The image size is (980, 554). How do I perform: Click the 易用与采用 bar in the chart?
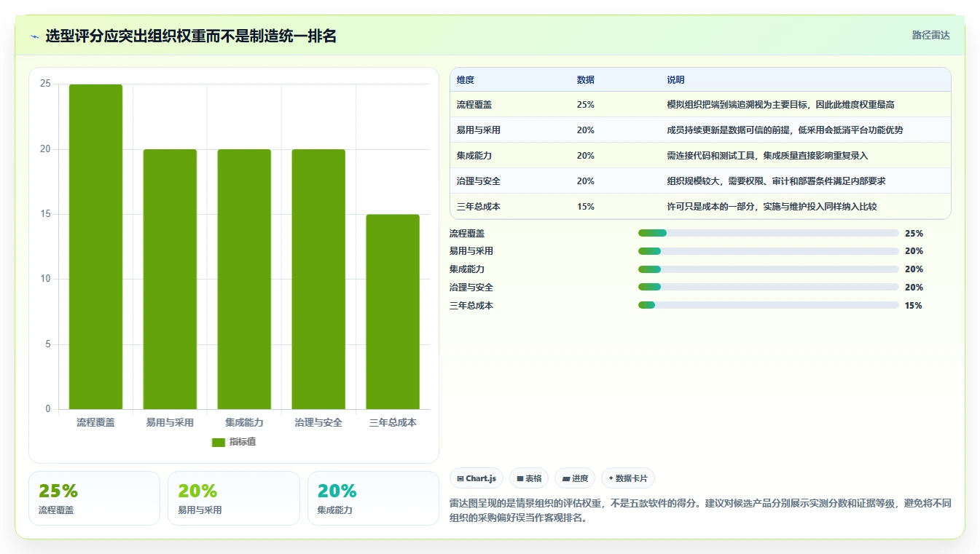pos(170,280)
